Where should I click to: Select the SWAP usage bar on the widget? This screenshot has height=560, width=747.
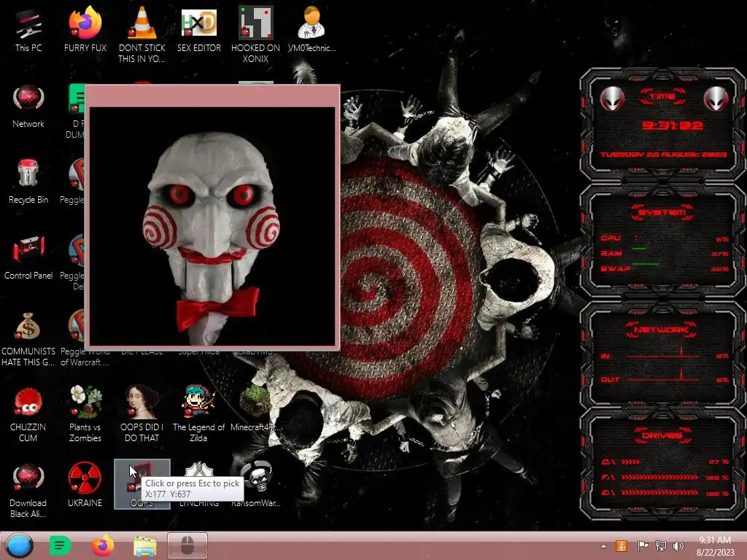click(x=646, y=264)
